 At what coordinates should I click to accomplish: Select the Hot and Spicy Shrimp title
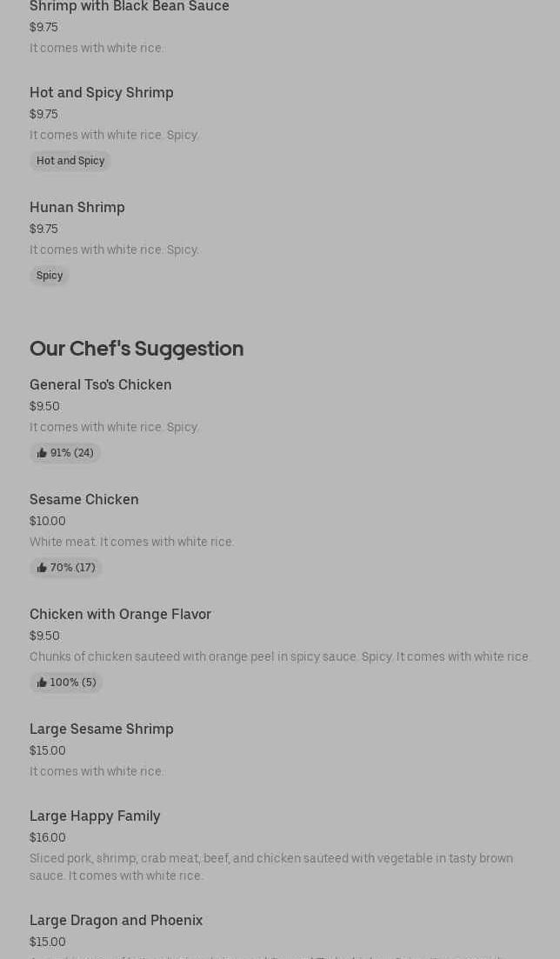pos(102,92)
